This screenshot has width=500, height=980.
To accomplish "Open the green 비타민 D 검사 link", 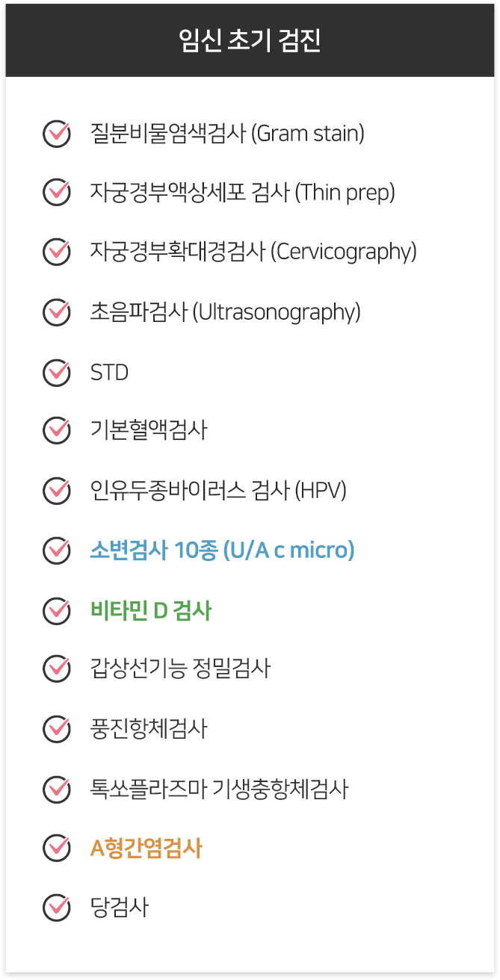I will pos(151,610).
